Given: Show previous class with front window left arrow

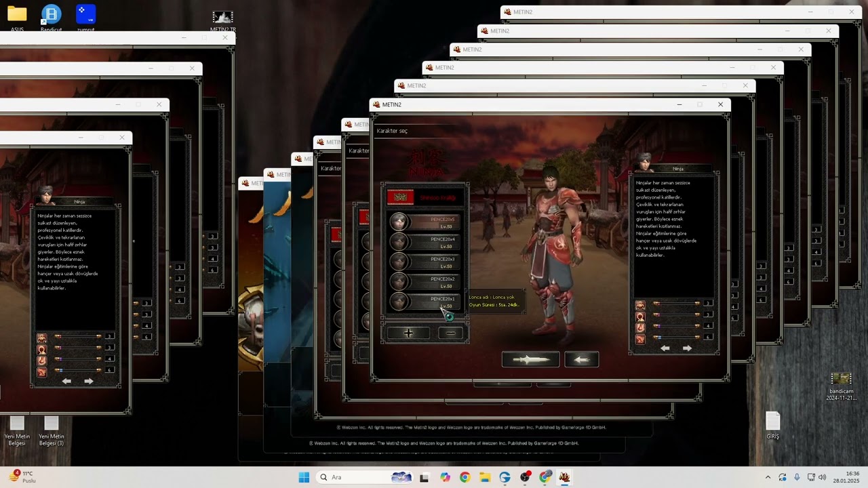Looking at the screenshot, I should 665,348.
